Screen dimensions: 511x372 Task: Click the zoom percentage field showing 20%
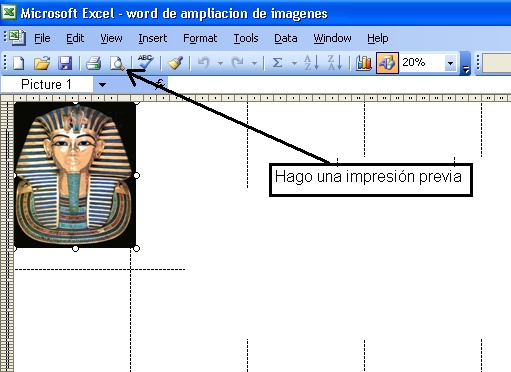pos(423,62)
